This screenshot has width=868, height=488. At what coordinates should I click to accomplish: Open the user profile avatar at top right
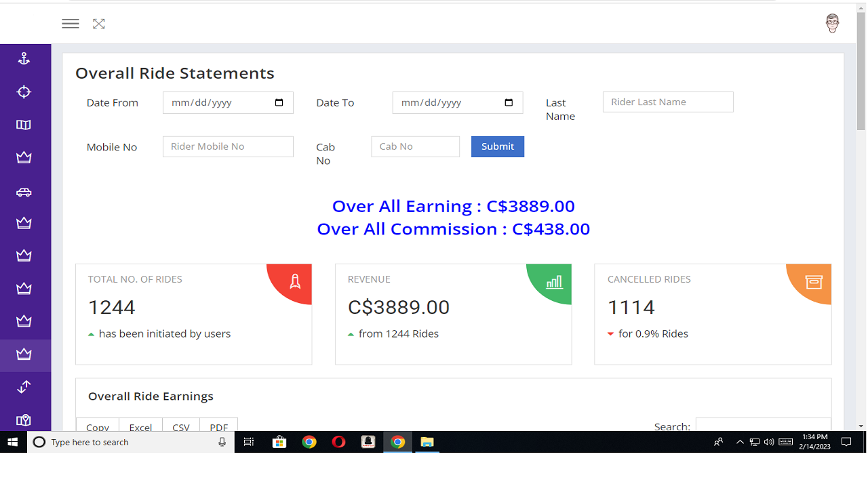point(833,23)
